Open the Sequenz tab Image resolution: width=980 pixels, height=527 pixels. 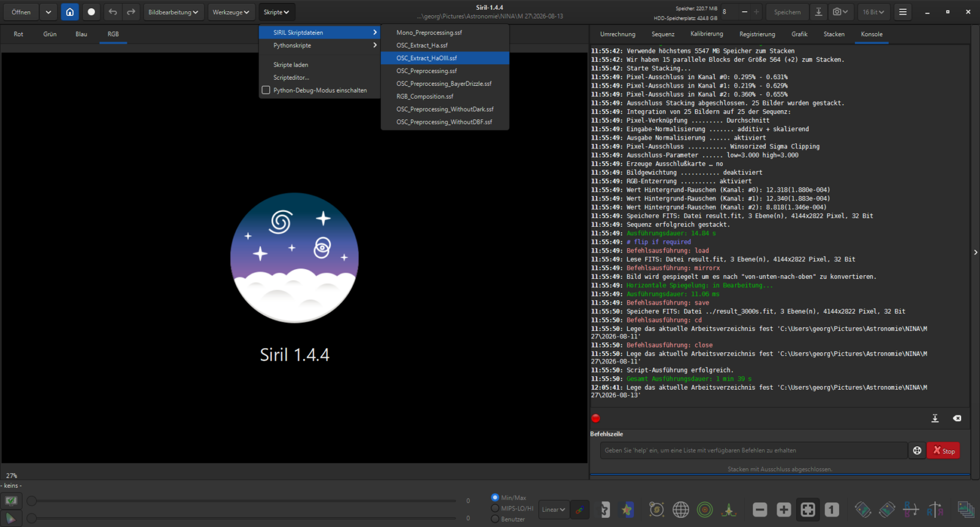pyautogui.click(x=663, y=34)
